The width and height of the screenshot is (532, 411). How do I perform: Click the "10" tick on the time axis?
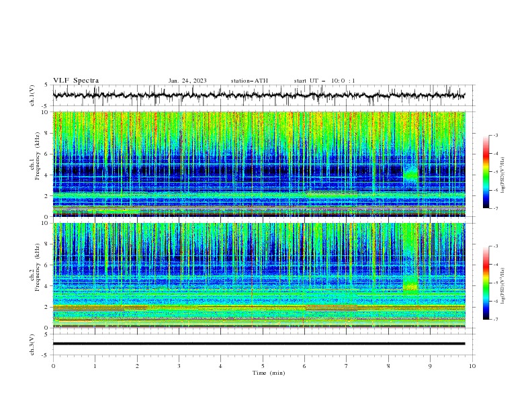[x=472, y=366]
